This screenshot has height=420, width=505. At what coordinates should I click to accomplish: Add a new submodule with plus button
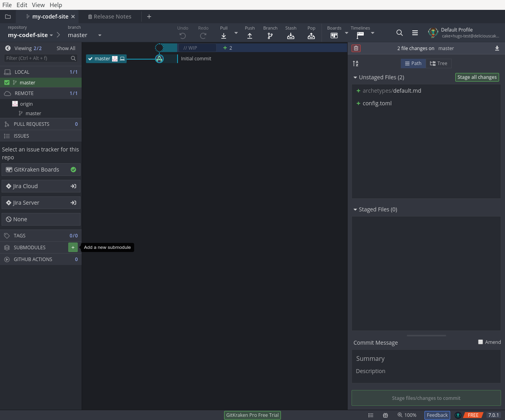coord(73,247)
